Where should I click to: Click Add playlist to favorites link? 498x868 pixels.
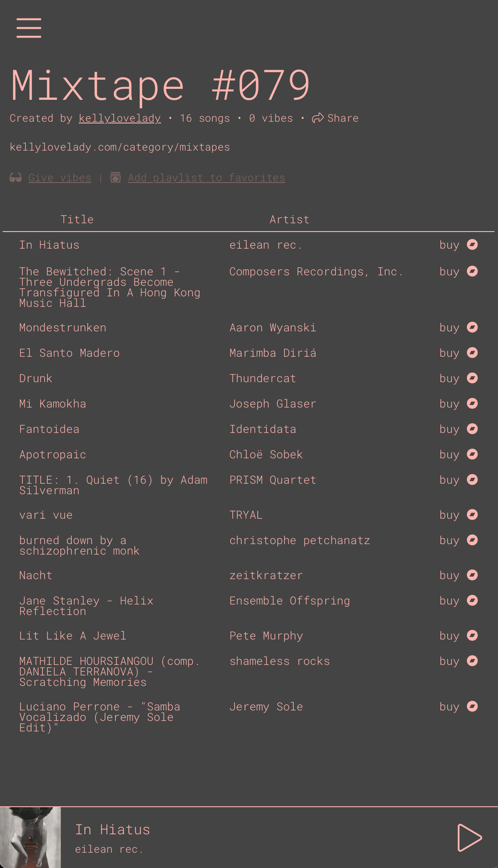click(x=206, y=178)
